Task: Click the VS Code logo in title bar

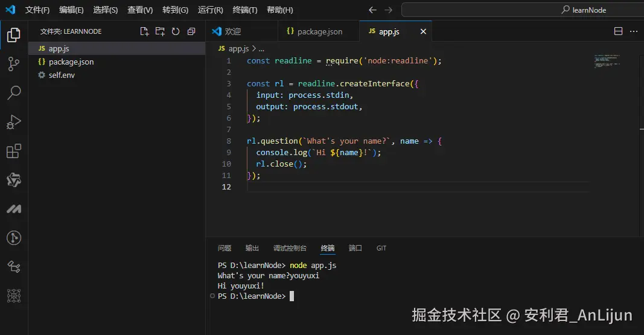Action: click(10, 10)
